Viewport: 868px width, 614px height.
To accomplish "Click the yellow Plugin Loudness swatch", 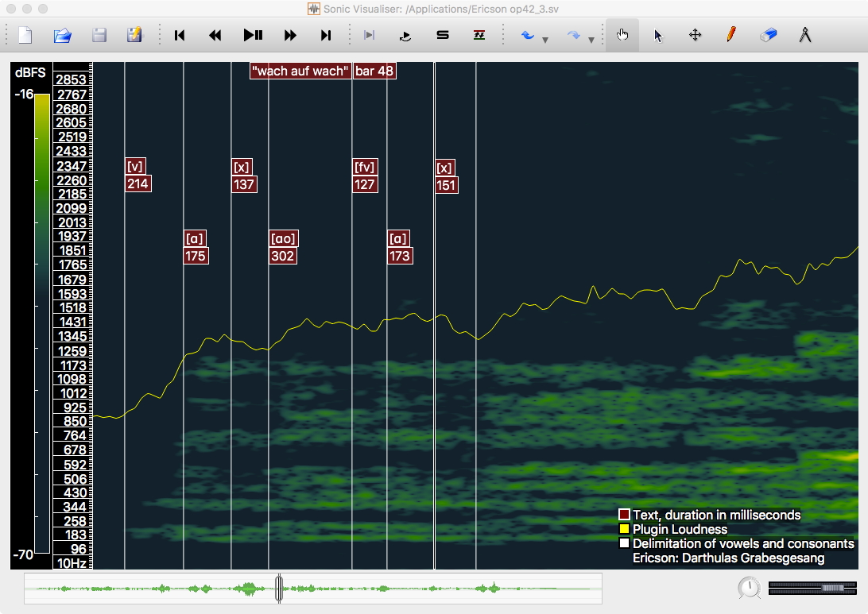I will coord(625,529).
